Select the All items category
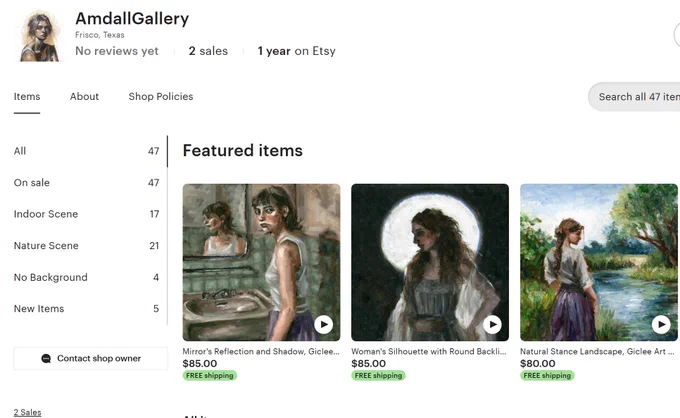680x418 pixels. coord(87,151)
